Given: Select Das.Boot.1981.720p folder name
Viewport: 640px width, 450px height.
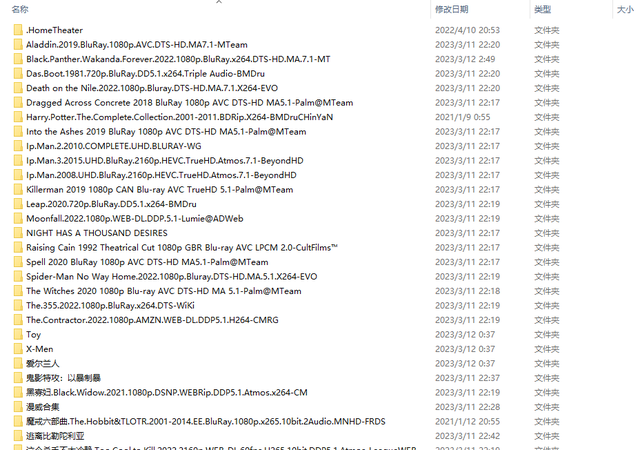Looking at the screenshot, I should (145, 74).
